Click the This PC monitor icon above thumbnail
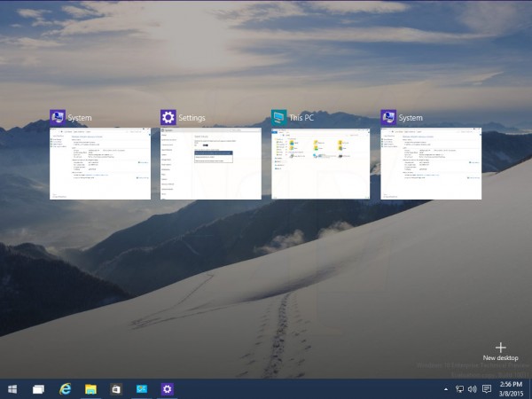The image size is (532, 399). click(x=279, y=117)
